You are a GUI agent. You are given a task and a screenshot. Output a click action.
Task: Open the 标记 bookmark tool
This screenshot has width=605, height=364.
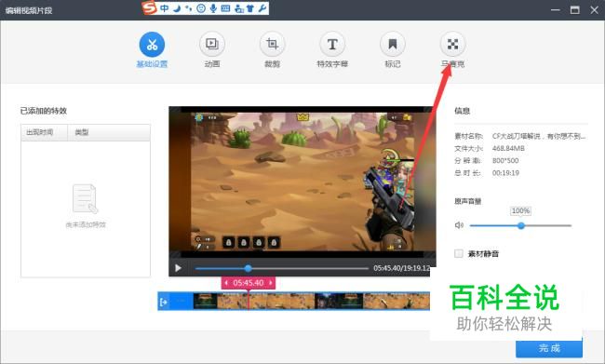pos(393,45)
